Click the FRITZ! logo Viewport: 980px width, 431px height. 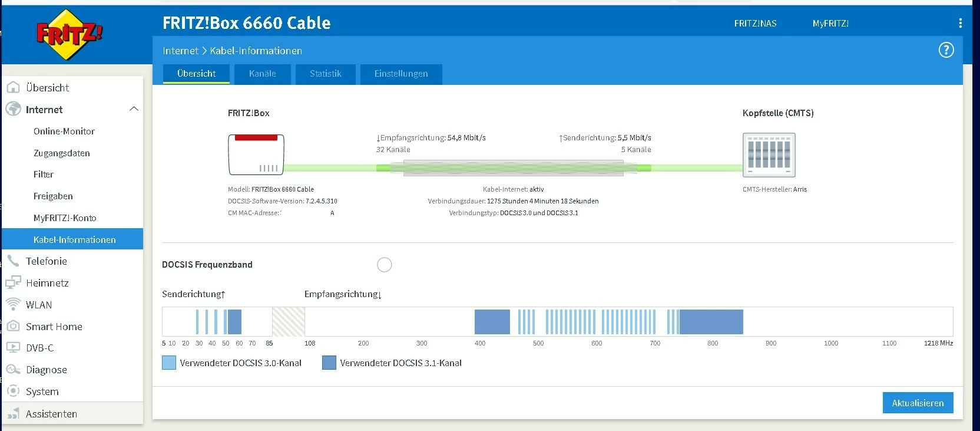[69, 34]
